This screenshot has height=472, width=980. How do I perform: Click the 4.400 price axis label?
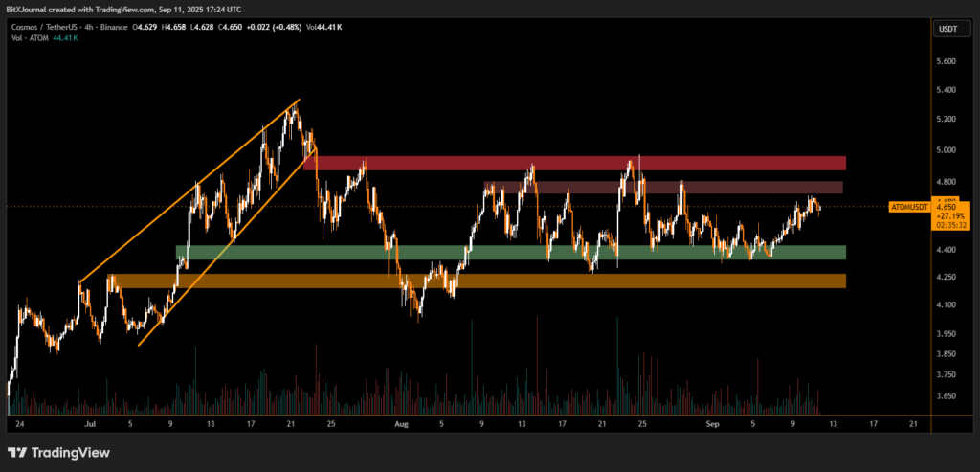(946, 250)
